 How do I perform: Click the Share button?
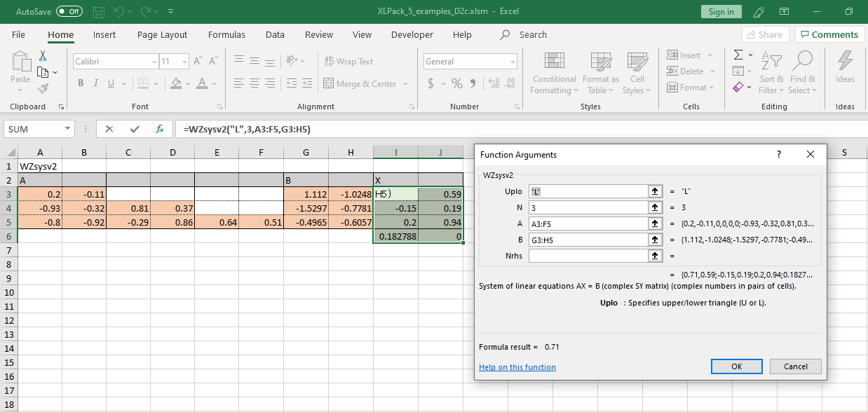765,34
